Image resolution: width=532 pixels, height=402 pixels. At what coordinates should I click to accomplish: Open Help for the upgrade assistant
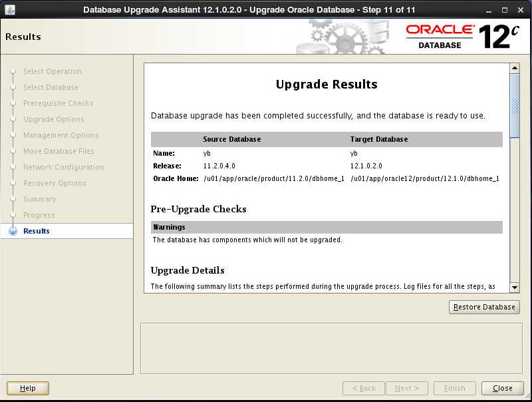pos(28,388)
